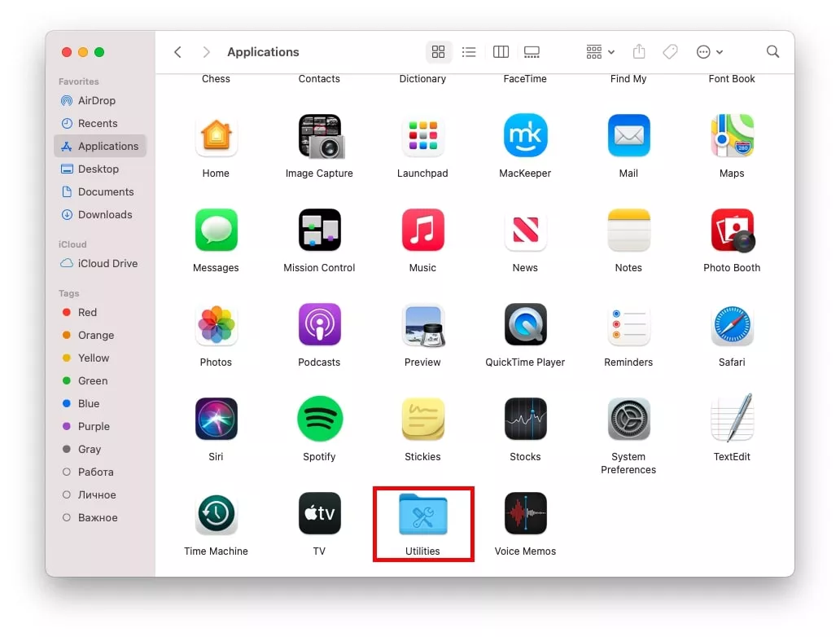Screen dimensions: 840x637
Task: Switch to gallery view mode
Action: point(532,52)
